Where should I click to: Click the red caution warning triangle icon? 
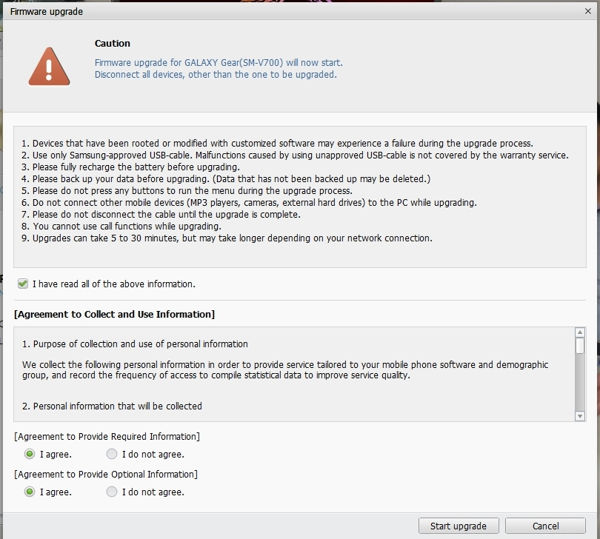click(x=49, y=66)
